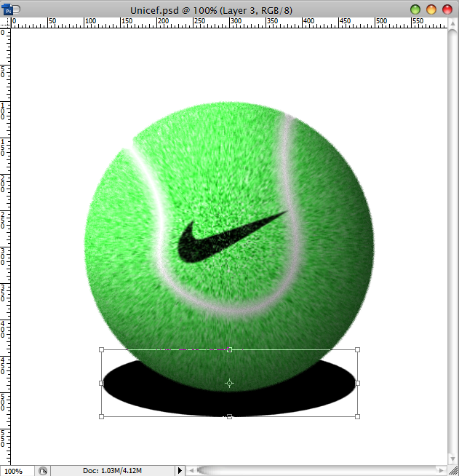
Task: Close the Unicef.psd window with red button
Action: 447,9
